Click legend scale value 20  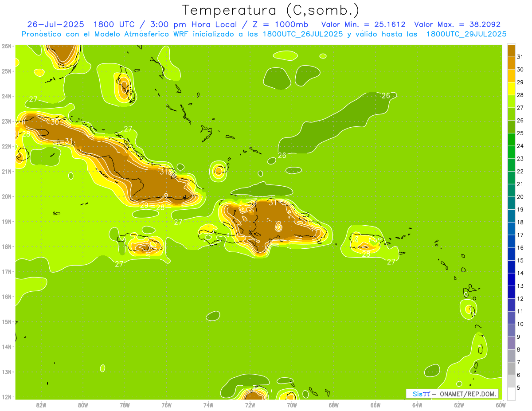(520, 197)
